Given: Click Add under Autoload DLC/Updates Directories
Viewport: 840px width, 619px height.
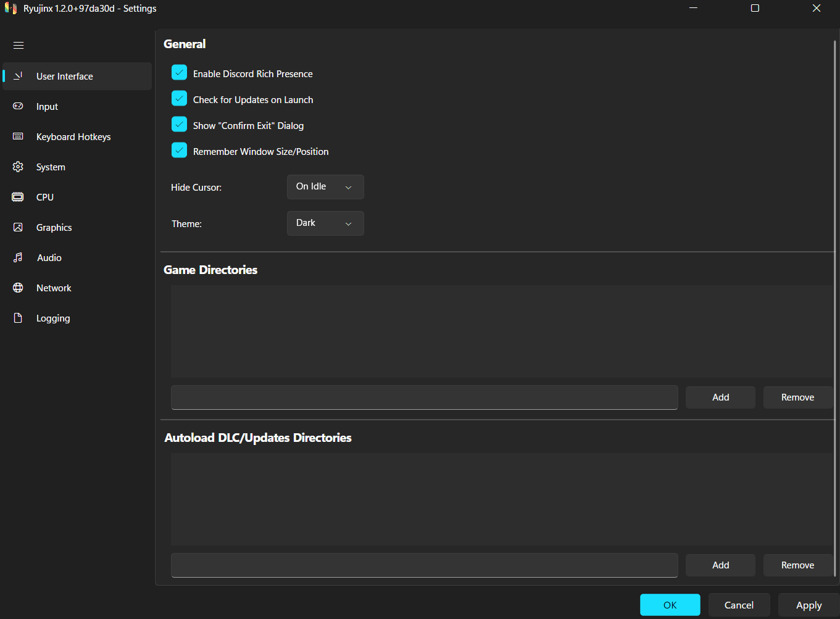Looking at the screenshot, I should pyautogui.click(x=720, y=565).
